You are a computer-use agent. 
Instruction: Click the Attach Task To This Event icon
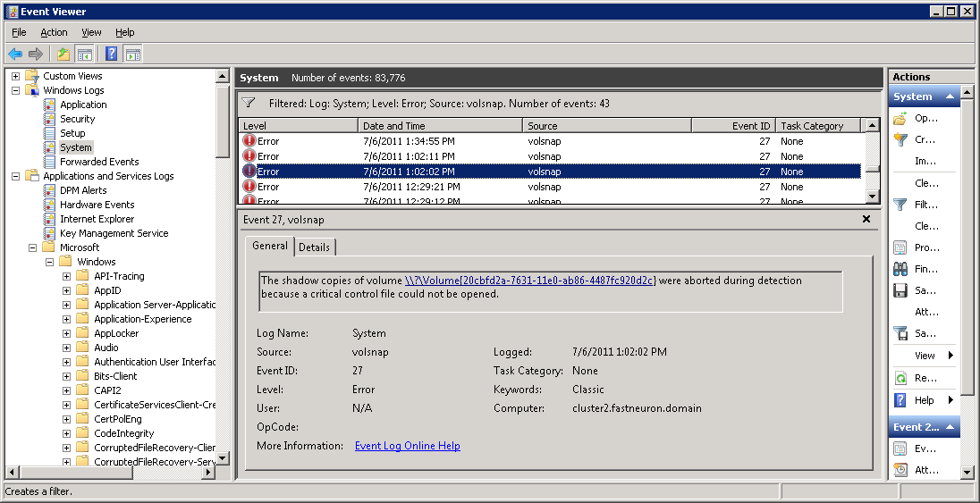click(x=900, y=470)
